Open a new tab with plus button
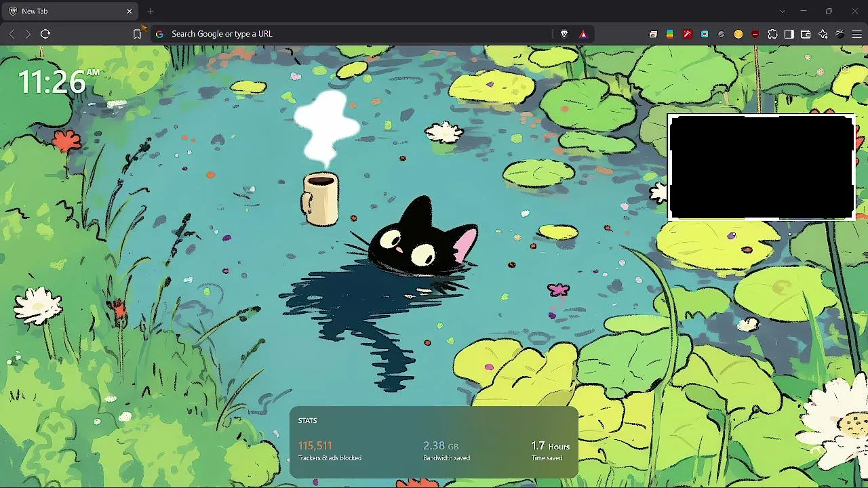Viewport: 868px width, 488px height. (151, 12)
